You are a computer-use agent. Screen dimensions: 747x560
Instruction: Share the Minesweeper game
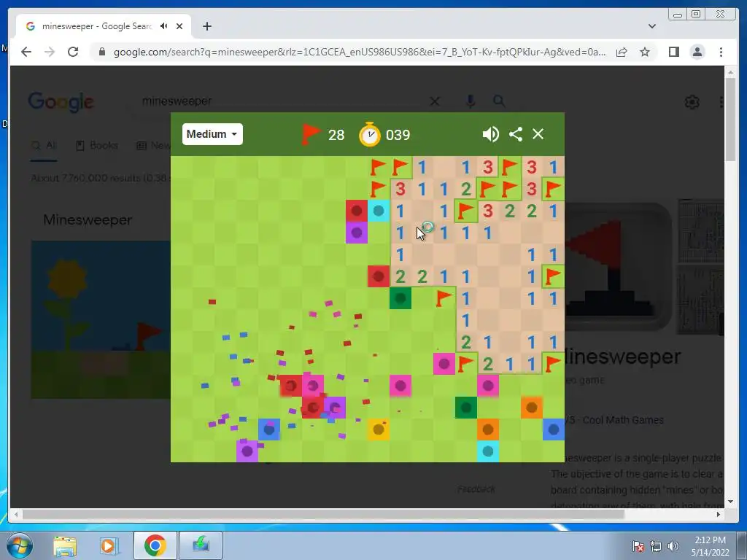[516, 134]
